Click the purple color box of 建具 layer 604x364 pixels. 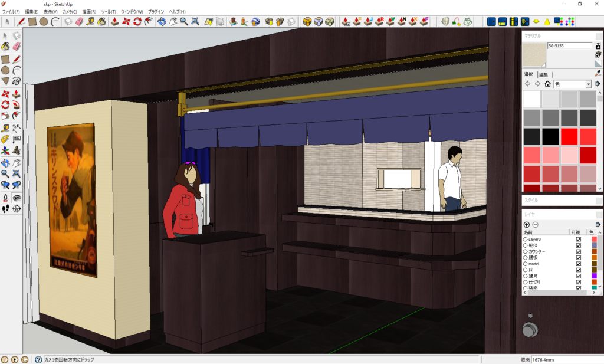(x=593, y=276)
